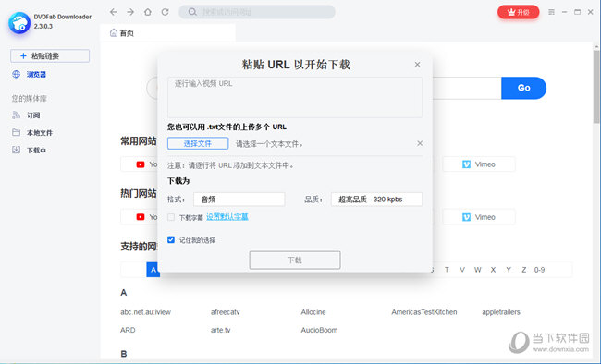This screenshot has width=601, height=364.
Task: Click the ARD site link
Action: [x=128, y=330]
